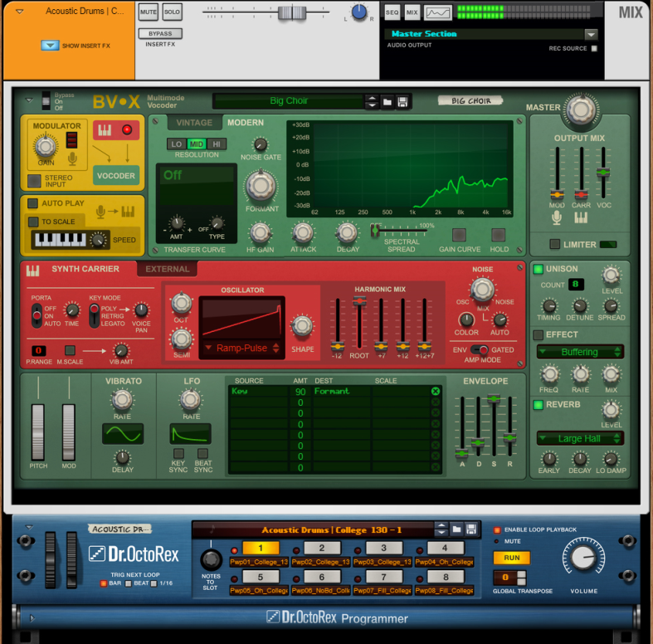The width and height of the screenshot is (653, 644).
Task: Enable the STEREO INPUT checkbox
Action: coord(34,181)
